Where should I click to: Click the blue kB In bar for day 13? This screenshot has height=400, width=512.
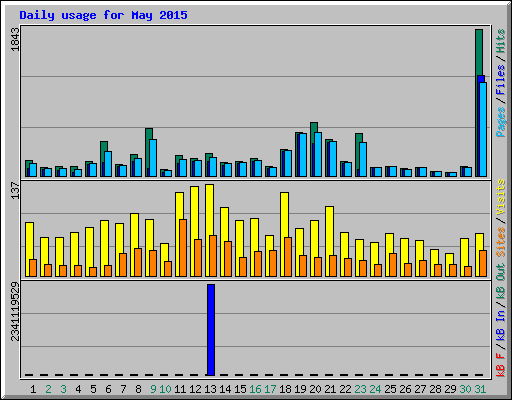tap(211, 330)
